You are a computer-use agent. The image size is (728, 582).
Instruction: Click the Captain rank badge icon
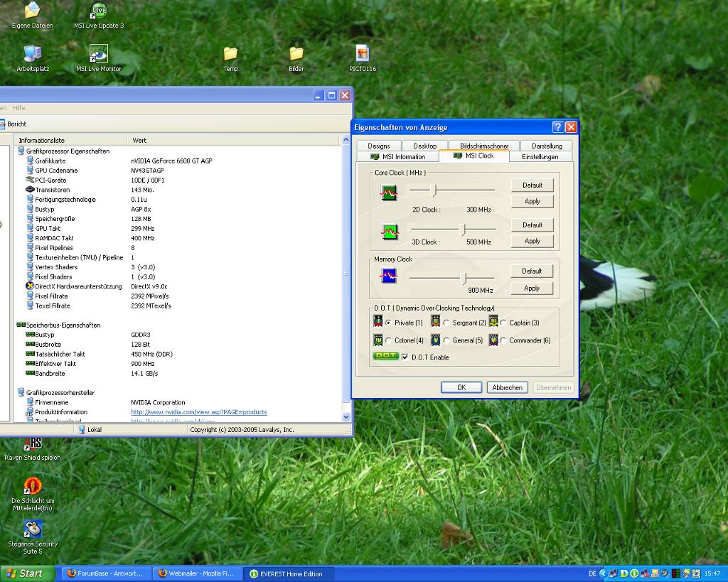pyautogui.click(x=493, y=321)
